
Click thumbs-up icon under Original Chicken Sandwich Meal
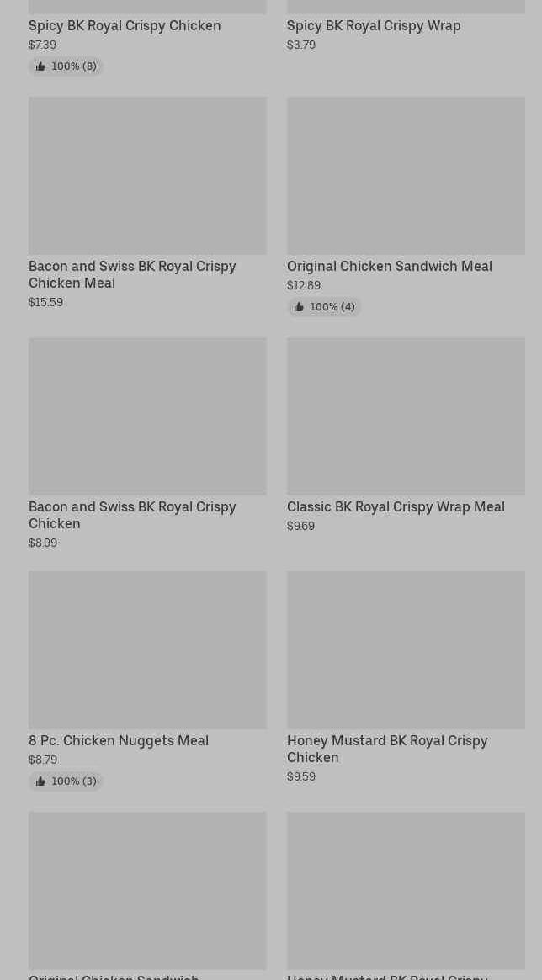tap(299, 307)
